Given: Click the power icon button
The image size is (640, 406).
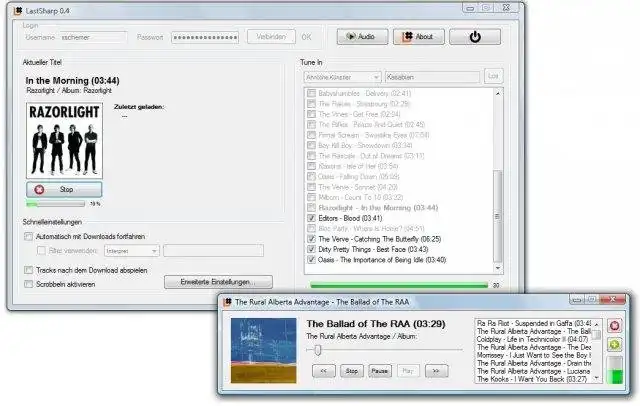Looking at the screenshot, I should (x=475, y=37).
